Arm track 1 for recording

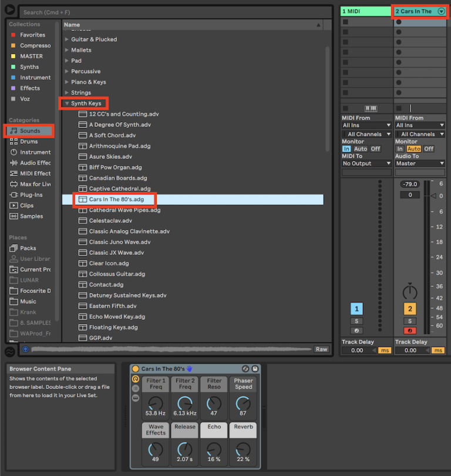[356, 330]
